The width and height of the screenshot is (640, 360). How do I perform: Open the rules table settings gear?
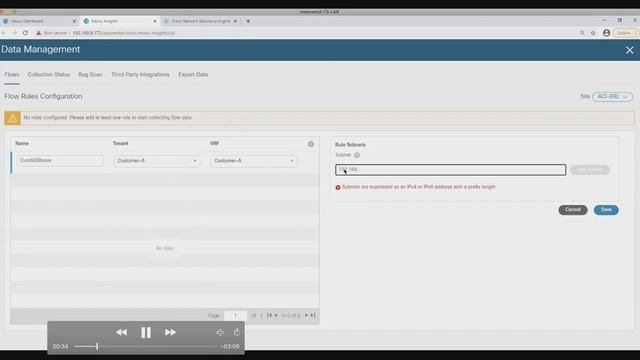(x=311, y=144)
